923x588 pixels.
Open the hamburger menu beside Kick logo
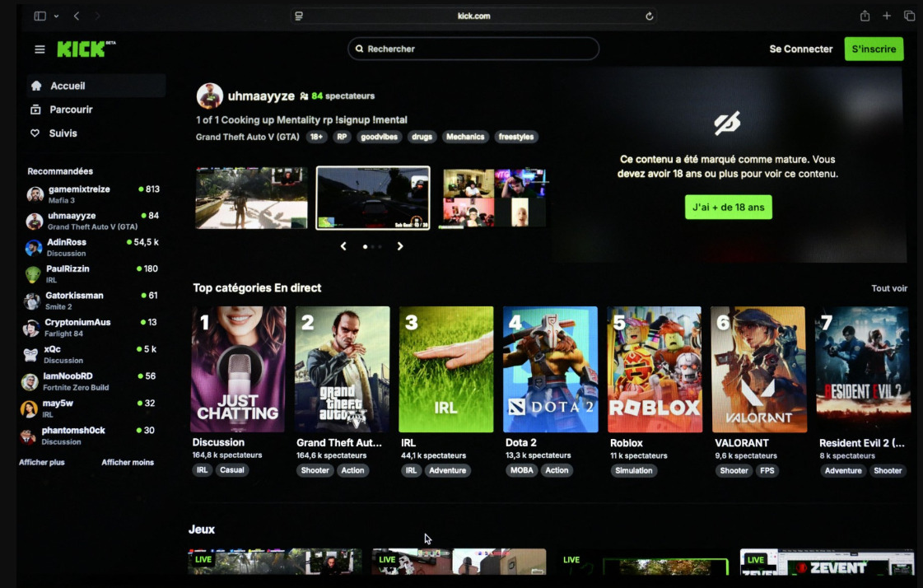click(40, 49)
